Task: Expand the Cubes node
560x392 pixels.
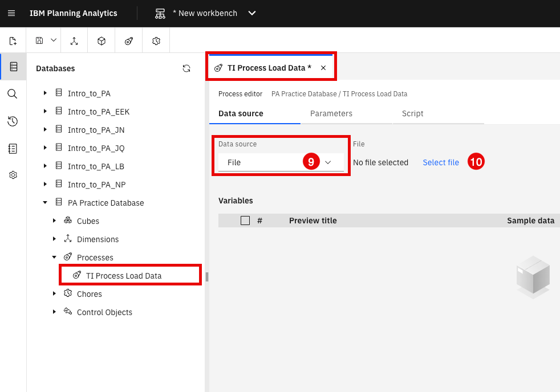Action: pos(54,221)
